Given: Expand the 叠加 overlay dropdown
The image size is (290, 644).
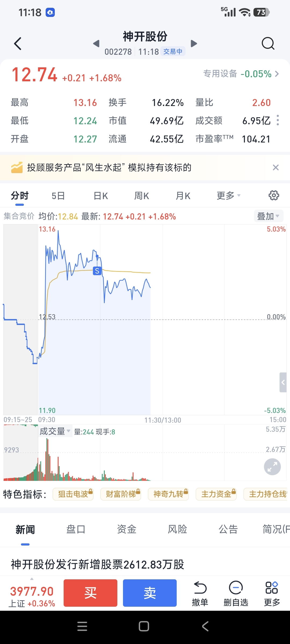Looking at the screenshot, I should coord(268,216).
